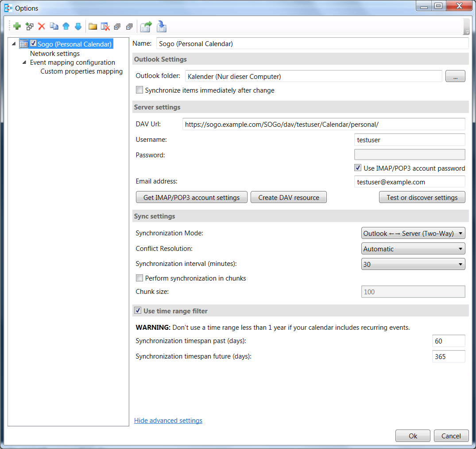The width and height of the screenshot is (476, 449).
Task: Move profile up with blue arrow
Action: click(x=66, y=27)
